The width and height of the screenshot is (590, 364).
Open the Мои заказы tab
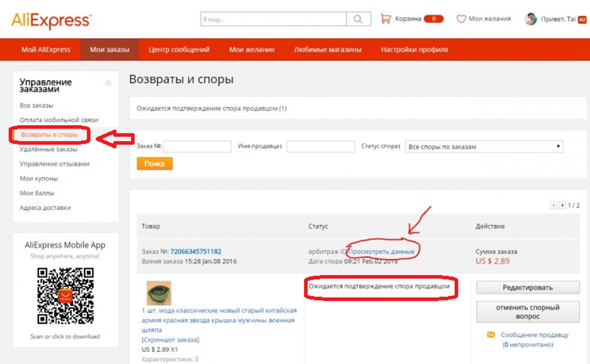[110, 50]
